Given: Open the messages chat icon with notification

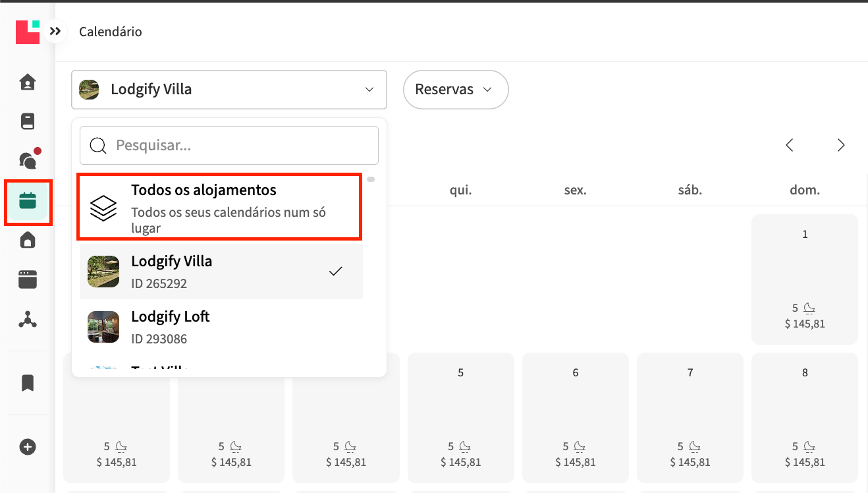Looking at the screenshot, I should (x=27, y=160).
